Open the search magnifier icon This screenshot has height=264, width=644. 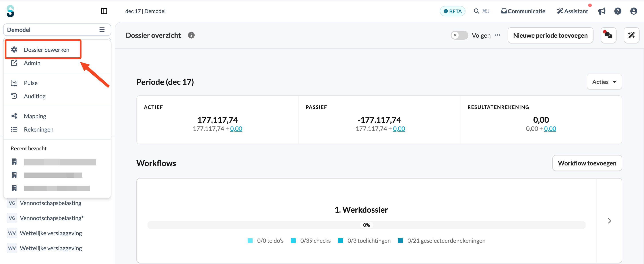click(477, 11)
